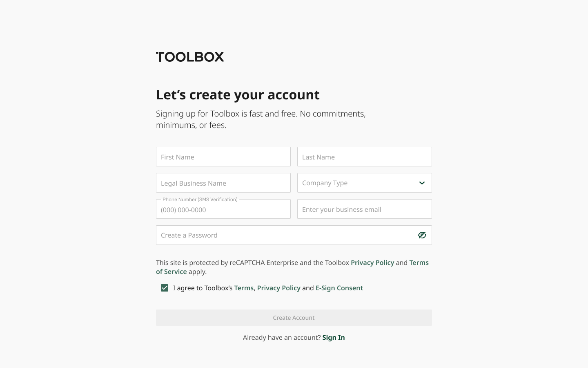Click the Create Account button
Viewport: 588px width, 368px height.
tap(294, 318)
